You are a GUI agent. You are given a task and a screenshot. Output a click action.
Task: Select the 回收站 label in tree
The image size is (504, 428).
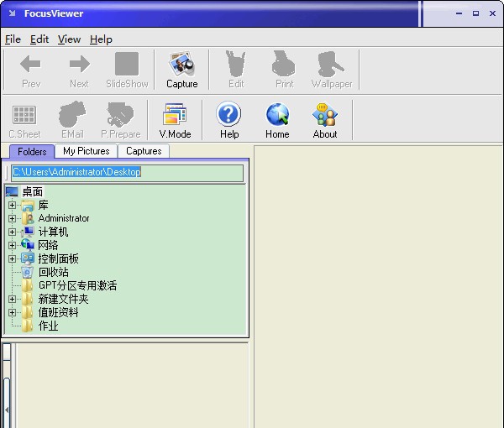[54, 272]
